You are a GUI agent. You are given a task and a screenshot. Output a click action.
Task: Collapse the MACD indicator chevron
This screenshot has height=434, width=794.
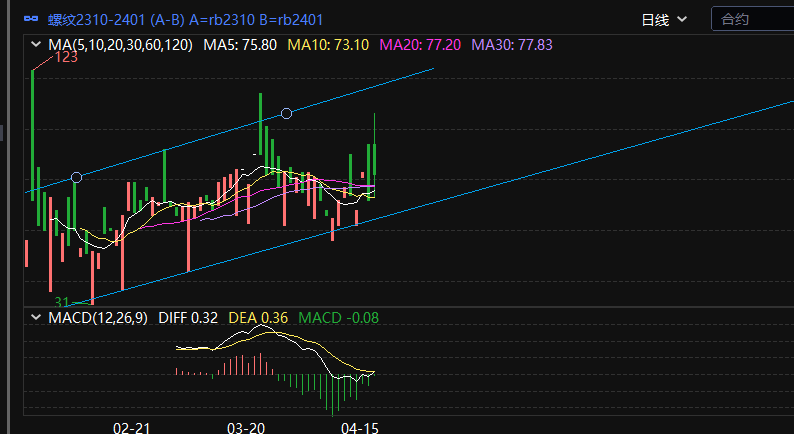[37, 318]
